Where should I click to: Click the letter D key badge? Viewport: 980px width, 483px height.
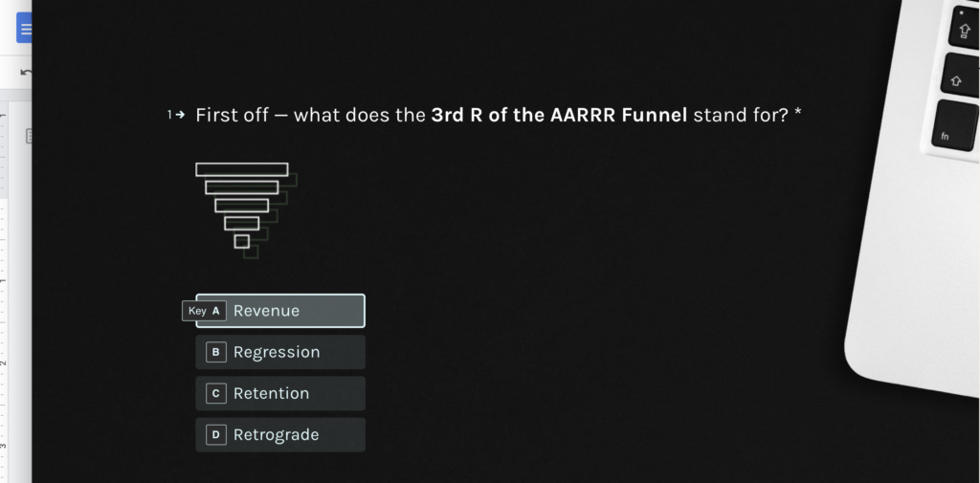[x=216, y=434]
